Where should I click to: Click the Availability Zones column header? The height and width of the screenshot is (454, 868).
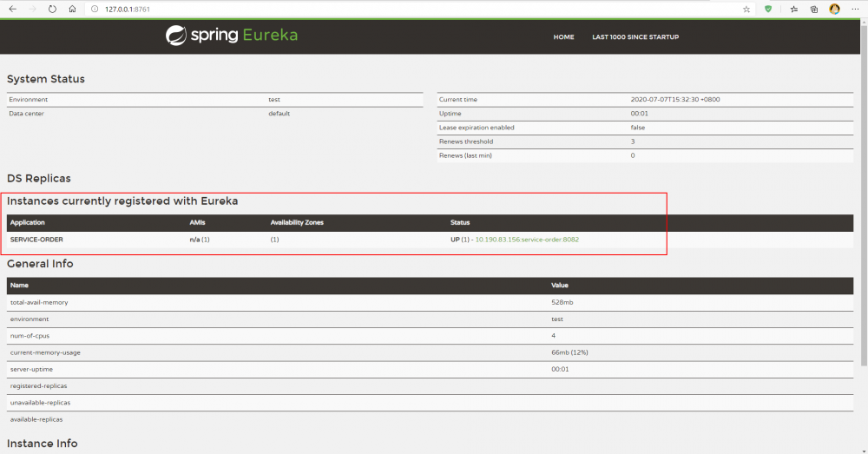pos(297,222)
